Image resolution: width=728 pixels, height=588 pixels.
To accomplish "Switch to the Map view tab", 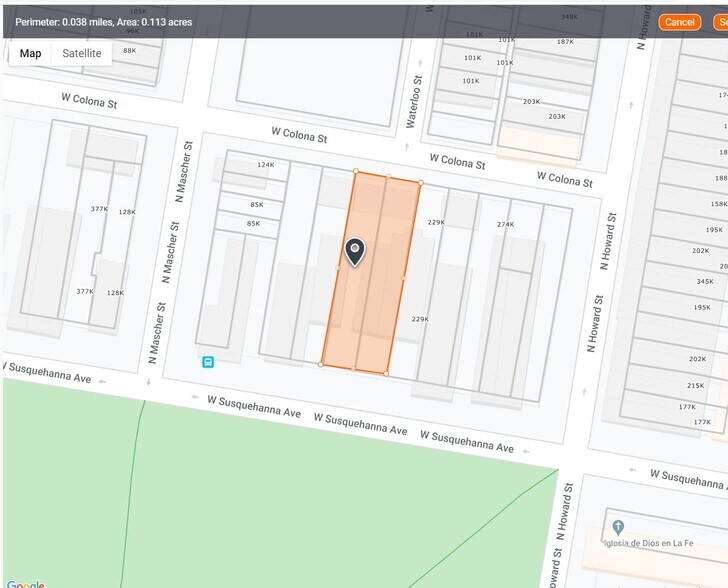I will tap(31, 53).
